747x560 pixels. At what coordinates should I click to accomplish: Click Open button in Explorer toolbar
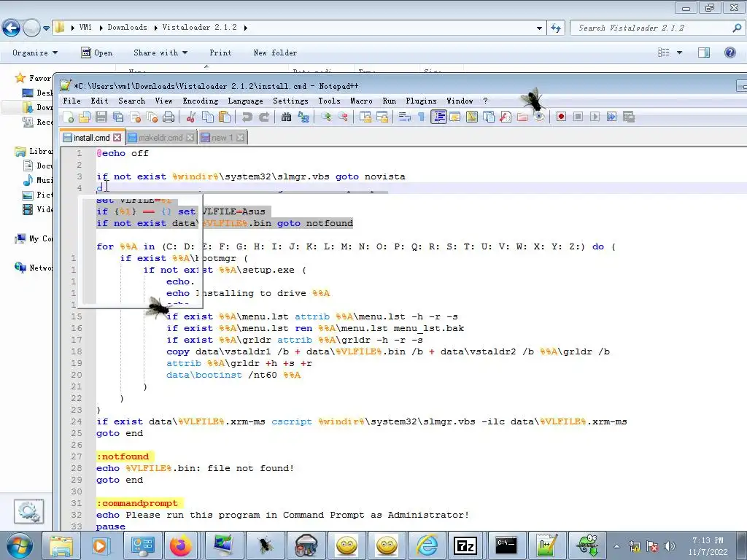97,52
